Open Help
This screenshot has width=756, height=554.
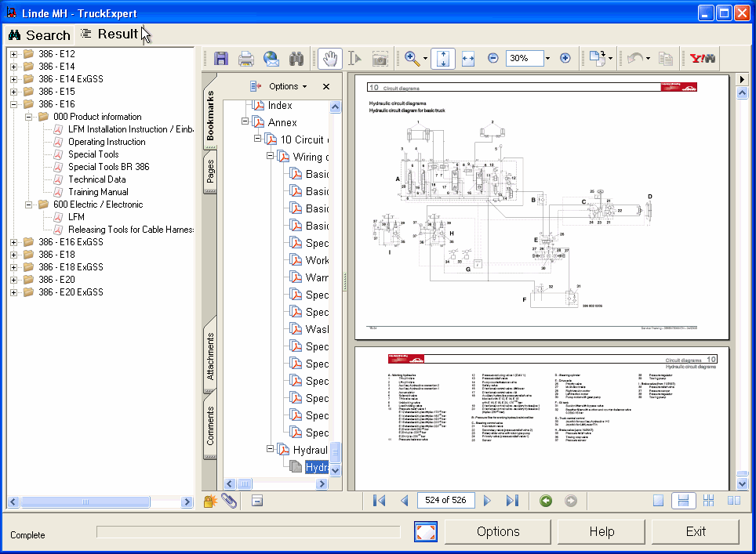602,532
